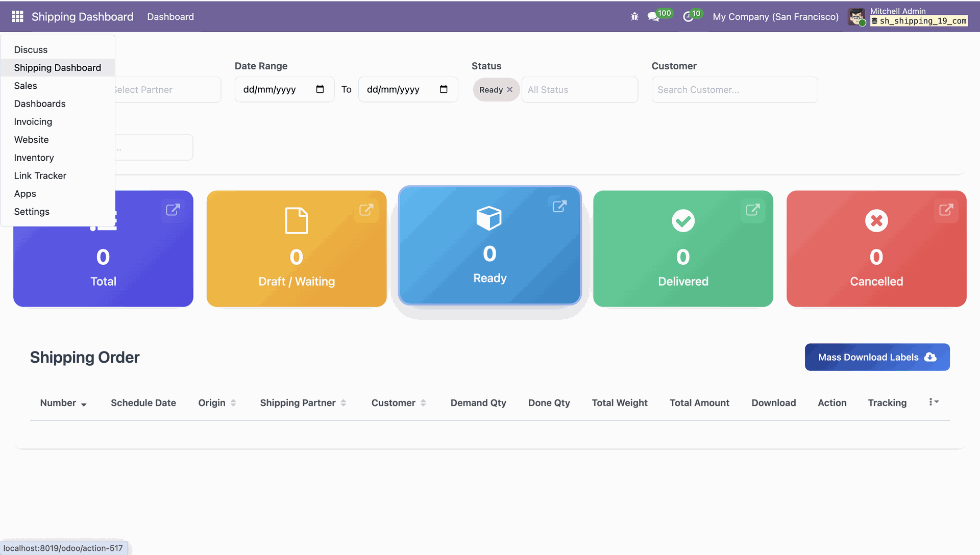Image resolution: width=980 pixels, height=555 pixels.
Task: Open the debug bug icon
Action: [634, 17]
